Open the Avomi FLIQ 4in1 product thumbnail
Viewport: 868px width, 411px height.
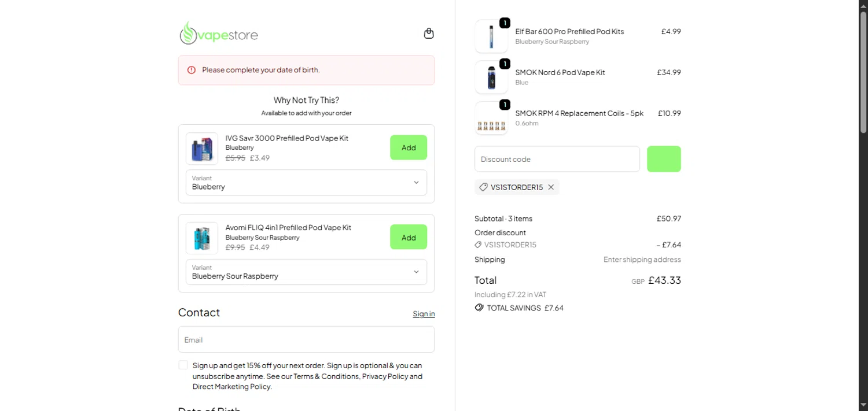click(x=202, y=238)
